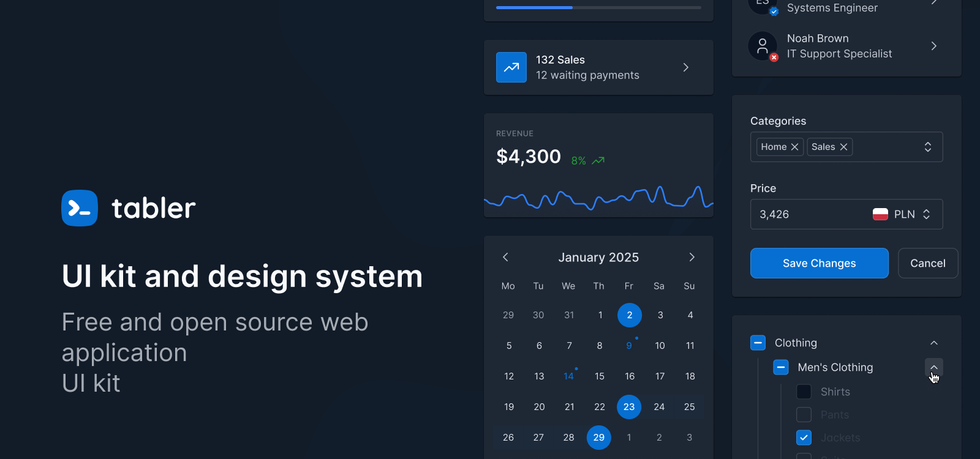Viewport: 980px width, 459px height.
Task: Open 132 Sales details chevron
Action: pyautogui.click(x=685, y=67)
